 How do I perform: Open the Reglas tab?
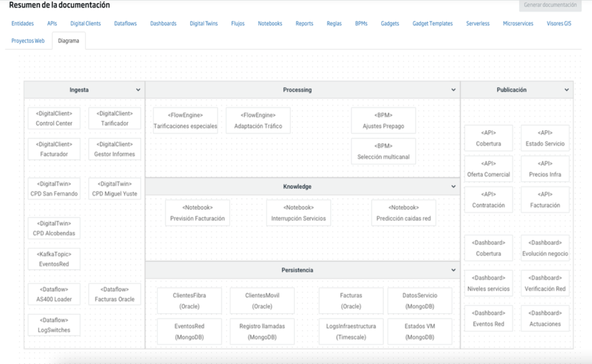click(x=334, y=23)
